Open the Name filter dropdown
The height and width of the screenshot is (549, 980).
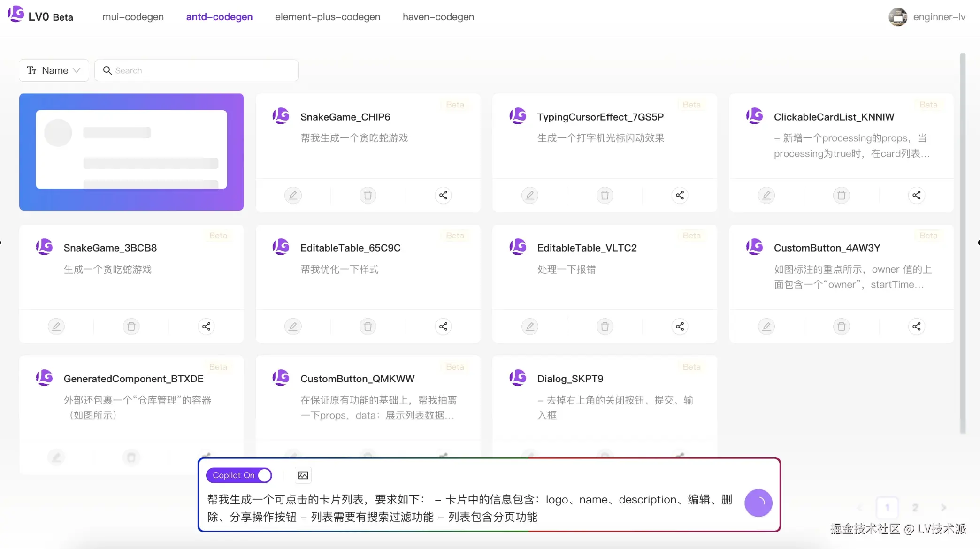[x=54, y=70]
